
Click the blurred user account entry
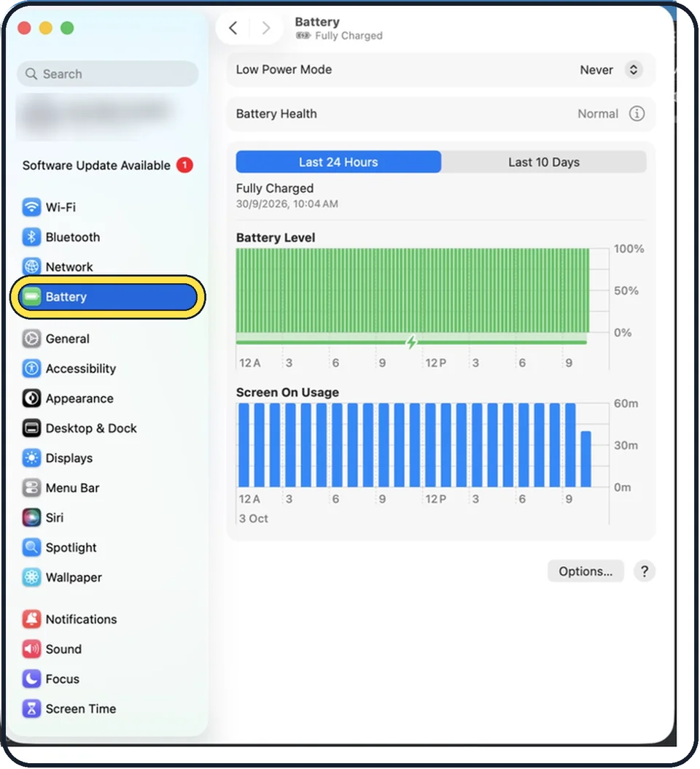tap(98, 116)
